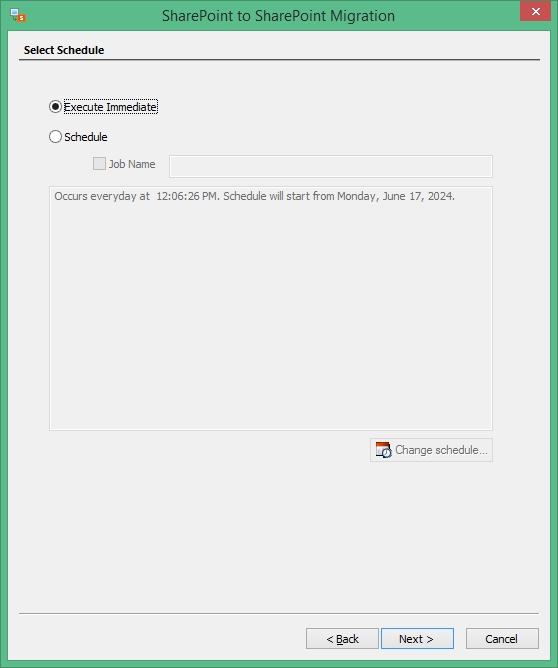Click the 'Occurs everyday at' schedule summary text
558x668 pixels.
click(x=102, y=196)
